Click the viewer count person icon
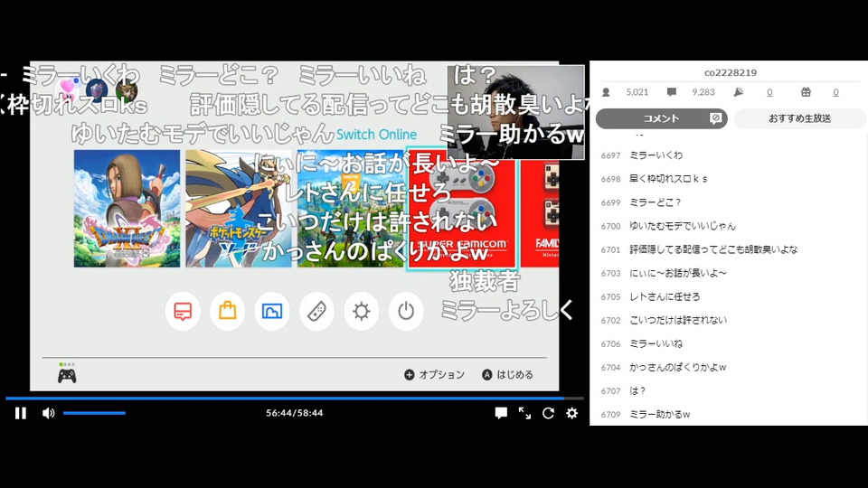The image size is (868, 488). tap(606, 92)
